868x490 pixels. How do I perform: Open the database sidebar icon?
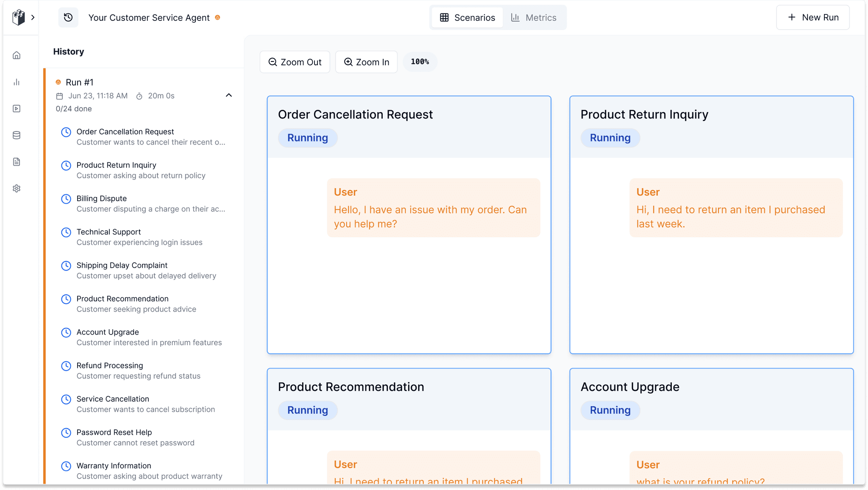pos(17,136)
